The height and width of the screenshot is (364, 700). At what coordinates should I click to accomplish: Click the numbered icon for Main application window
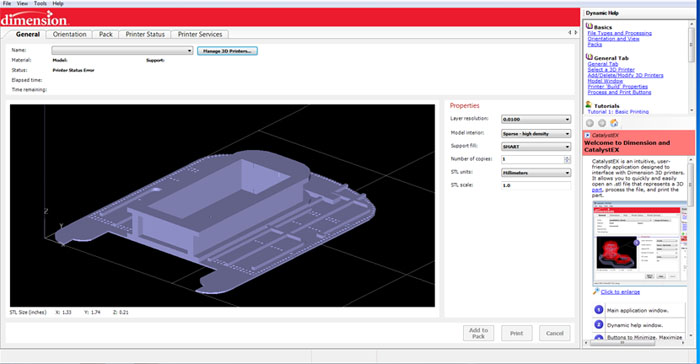pyautogui.click(x=599, y=310)
